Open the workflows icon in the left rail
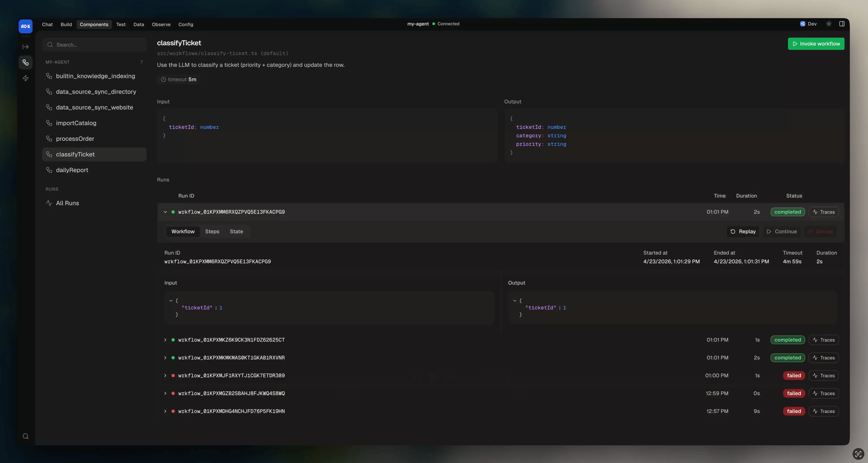Screen dimensions: 868x463 tap(26, 62)
